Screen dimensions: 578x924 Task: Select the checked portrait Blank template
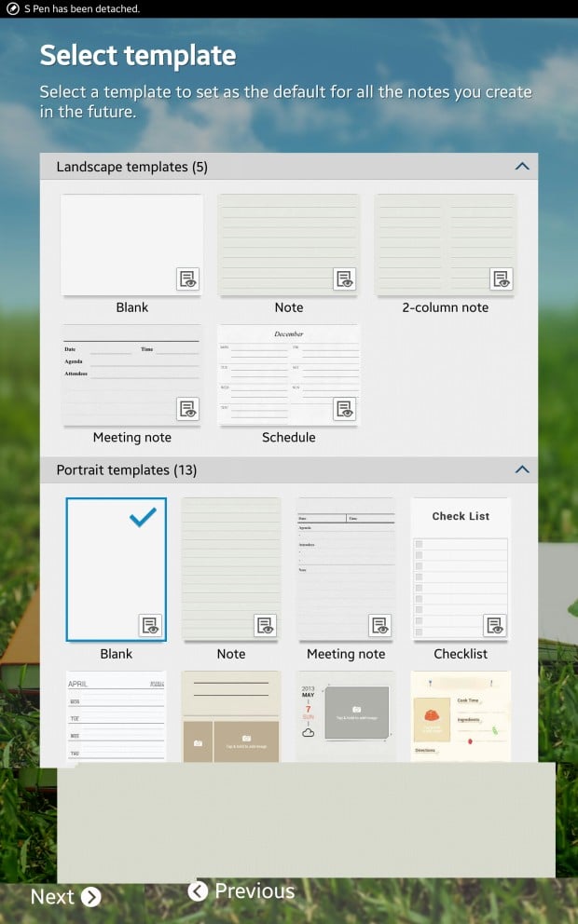coord(117,569)
